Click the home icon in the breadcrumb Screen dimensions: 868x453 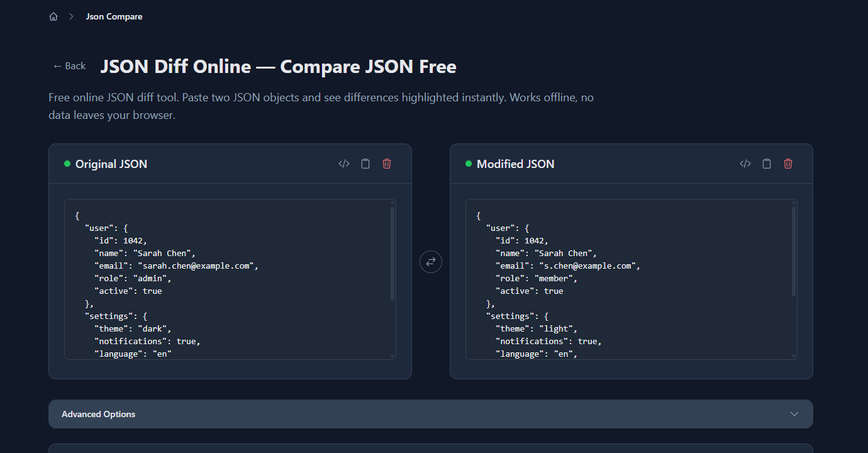pos(53,16)
